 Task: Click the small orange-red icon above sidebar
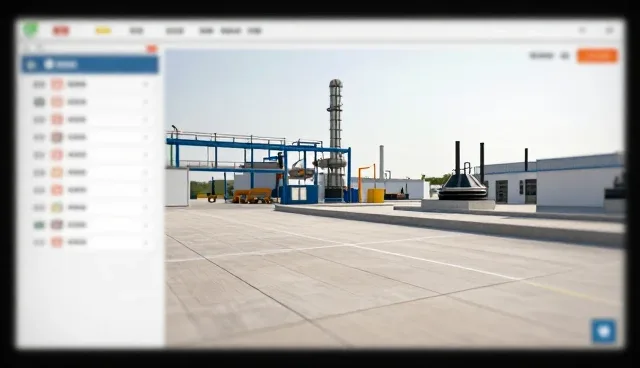coord(152,49)
